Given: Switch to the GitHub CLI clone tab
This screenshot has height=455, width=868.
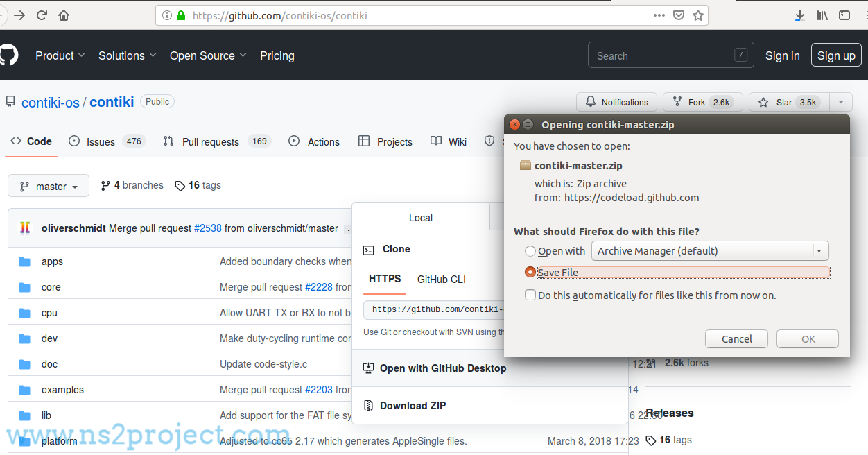Looking at the screenshot, I should (442, 280).
